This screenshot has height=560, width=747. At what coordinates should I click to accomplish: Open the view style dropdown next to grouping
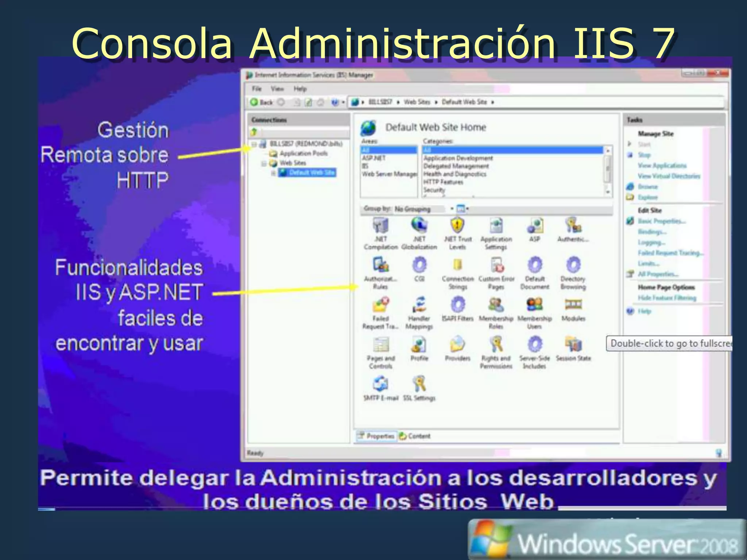pyautogui.click(x=462, y=209)
